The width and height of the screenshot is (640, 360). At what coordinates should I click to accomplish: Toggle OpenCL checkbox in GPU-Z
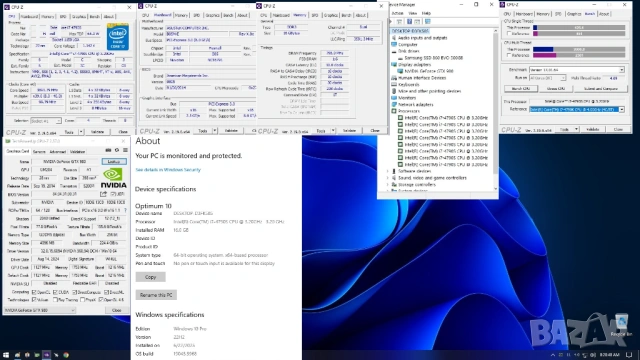pos(34,292)
